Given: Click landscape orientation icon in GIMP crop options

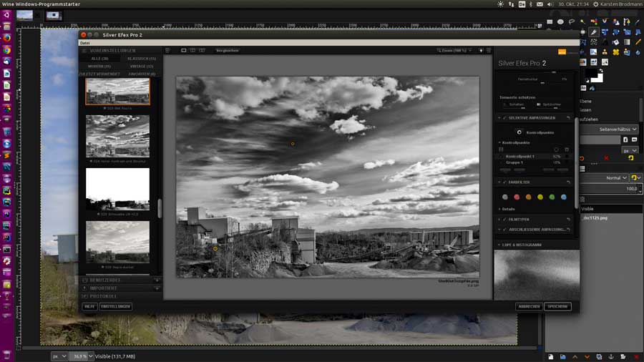Looking at the screenshot, I should pos(634,140).
